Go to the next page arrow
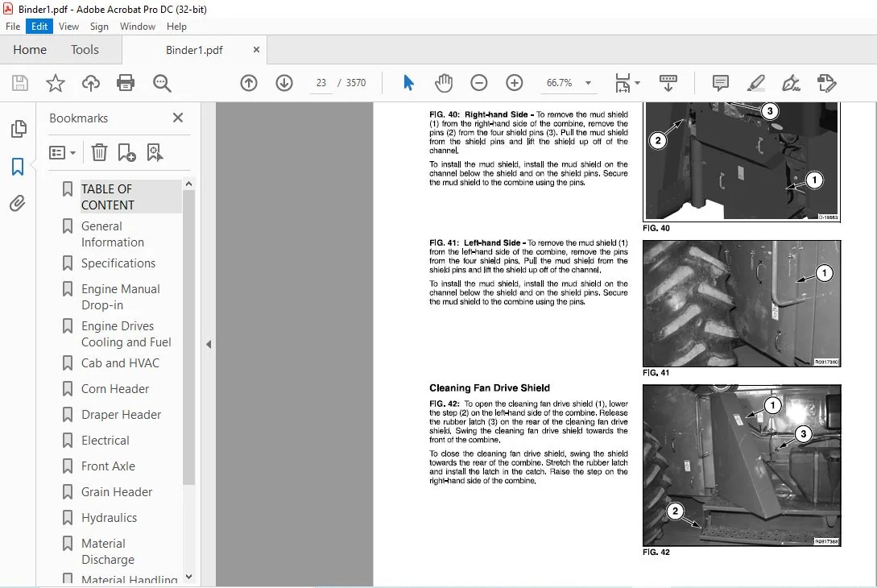This screenshot has height=588, width=877. (284, 83)
